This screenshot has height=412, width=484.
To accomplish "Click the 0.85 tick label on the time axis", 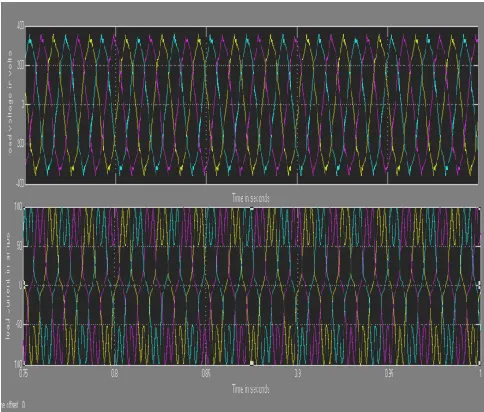I will pyautogui.click(x=206, y=373).
